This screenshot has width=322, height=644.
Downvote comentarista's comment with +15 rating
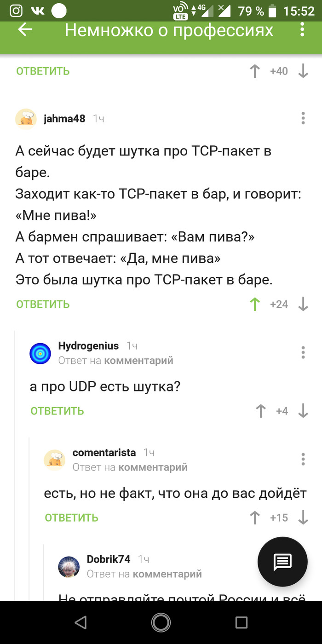(303, 517)
